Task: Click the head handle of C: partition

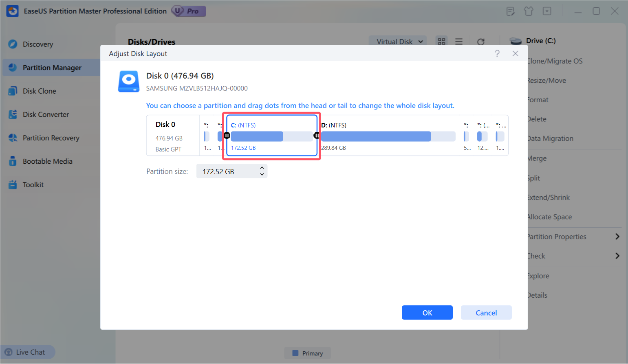Action: 227,136
